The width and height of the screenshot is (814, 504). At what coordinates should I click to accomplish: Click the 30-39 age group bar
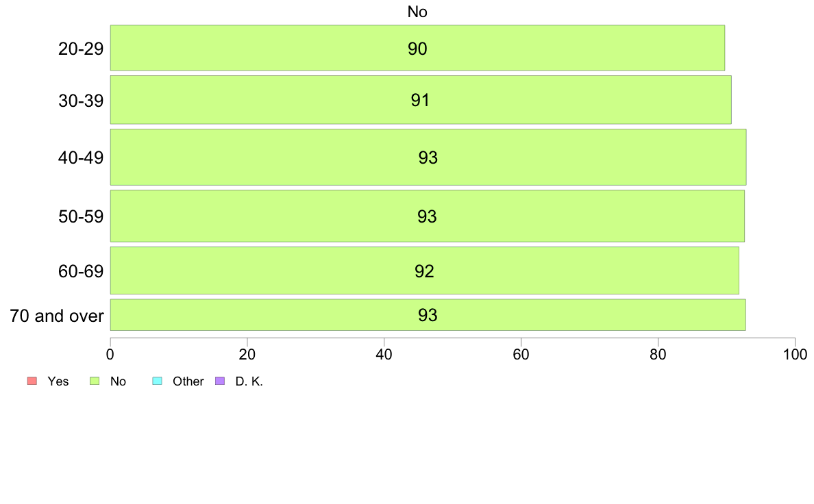click(421, 100)
